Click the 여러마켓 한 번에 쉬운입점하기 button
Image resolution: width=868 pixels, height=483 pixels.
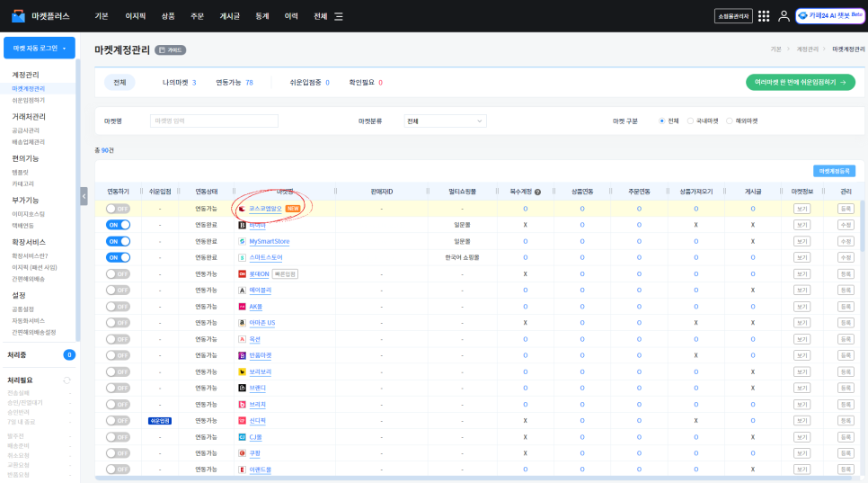click(801, 82)
